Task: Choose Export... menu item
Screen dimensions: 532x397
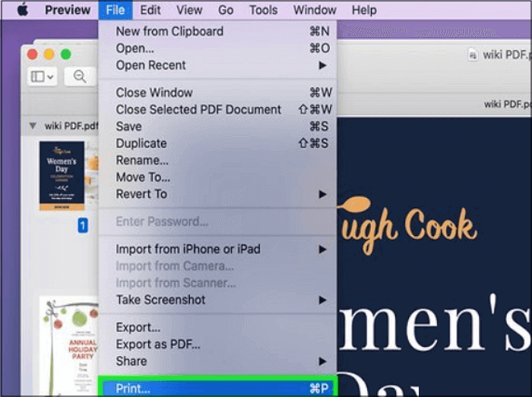Action: [x=217, y=328]
